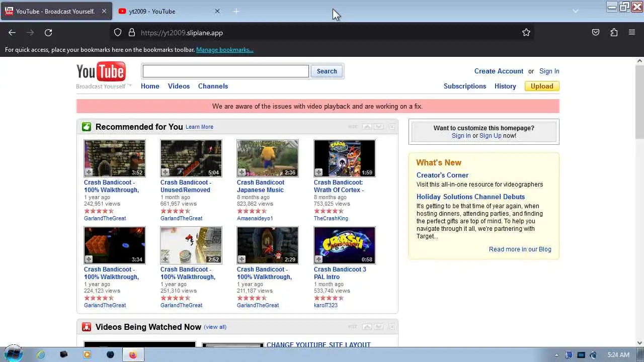Click the YouTube logo
644x362 pixels.
pyautogui.click(x=101, y=72)
